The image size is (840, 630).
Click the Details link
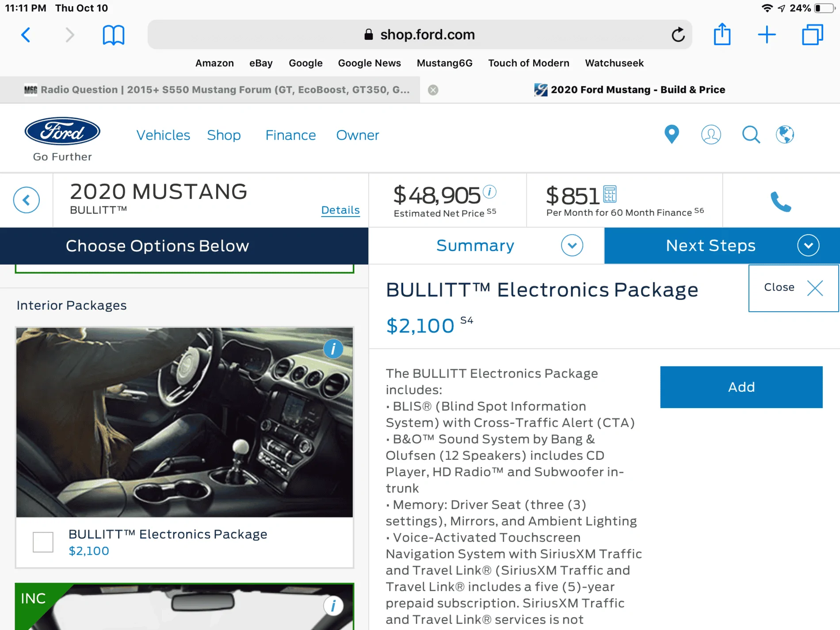tap(340, 210)
